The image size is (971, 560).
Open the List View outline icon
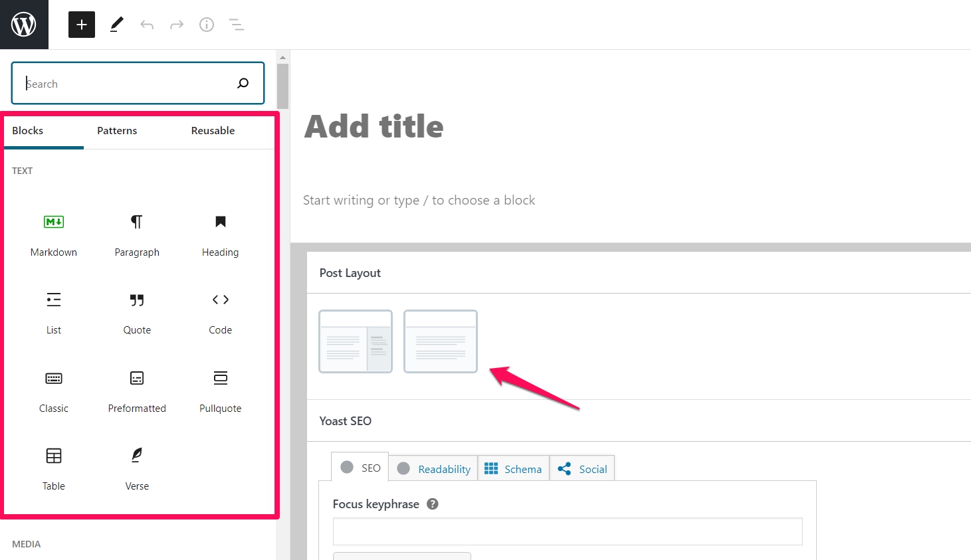236,24
